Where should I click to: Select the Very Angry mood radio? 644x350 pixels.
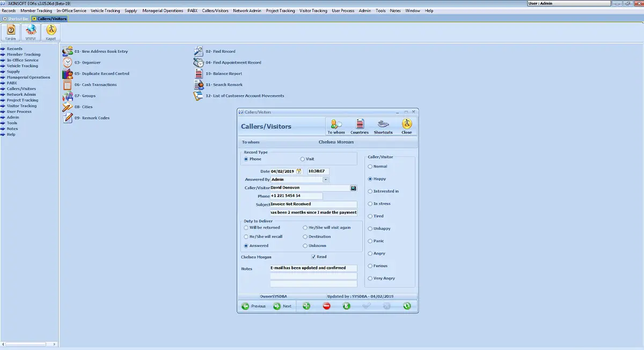coord(370,278)
